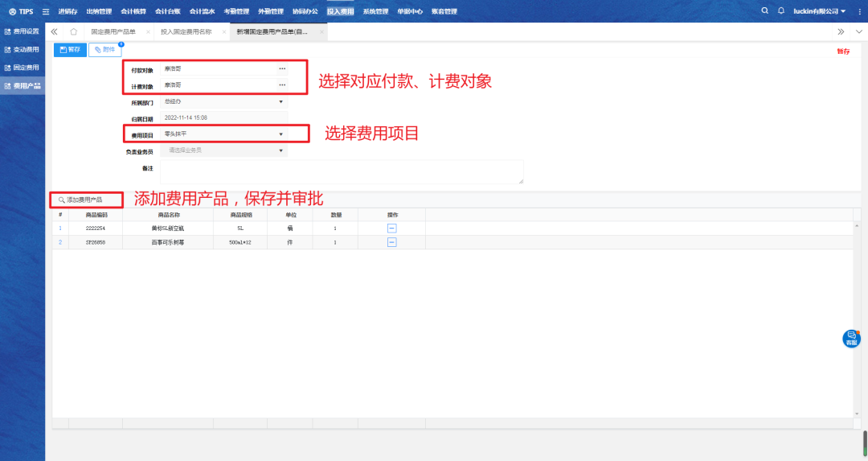Screen dimensions: 868x461
Task: Collapse tabs with the double left arrow
Action: (54, 31)
